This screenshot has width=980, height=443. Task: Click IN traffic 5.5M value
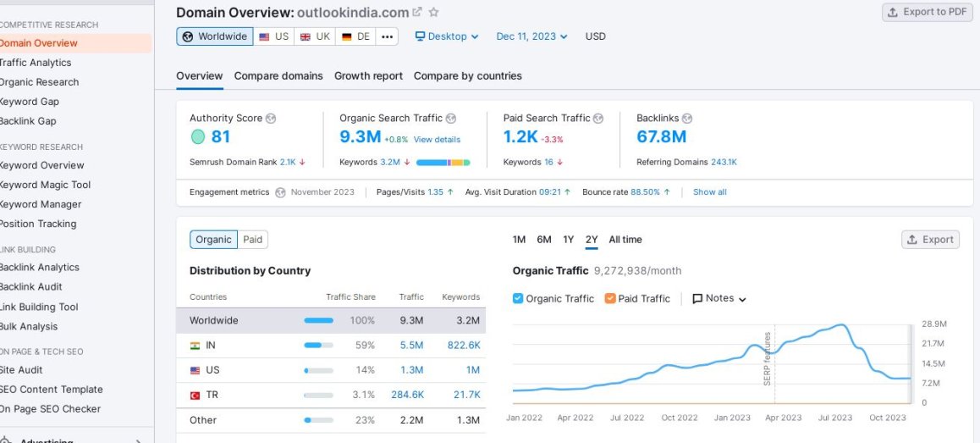[412, 346]
